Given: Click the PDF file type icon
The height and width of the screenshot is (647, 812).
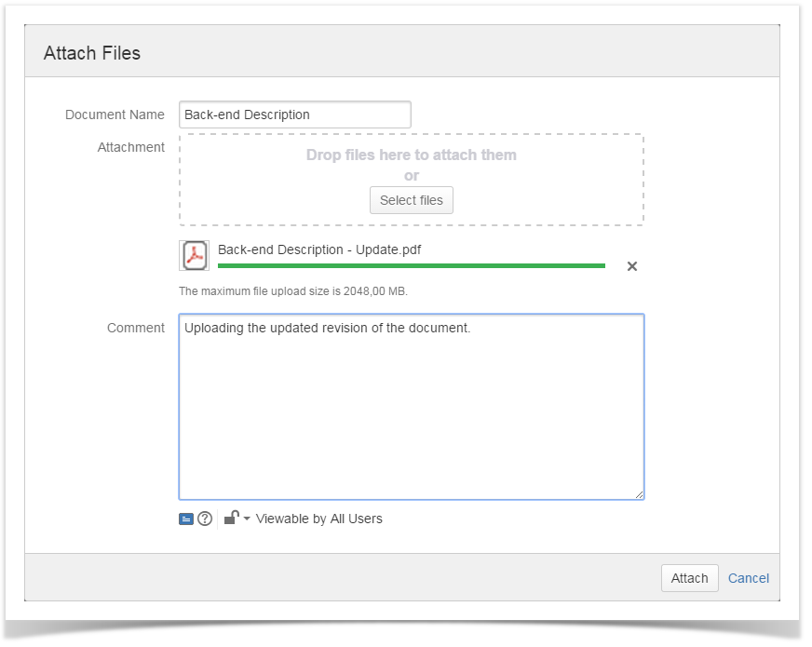Looking at the screenshot, I should (194, 255).
